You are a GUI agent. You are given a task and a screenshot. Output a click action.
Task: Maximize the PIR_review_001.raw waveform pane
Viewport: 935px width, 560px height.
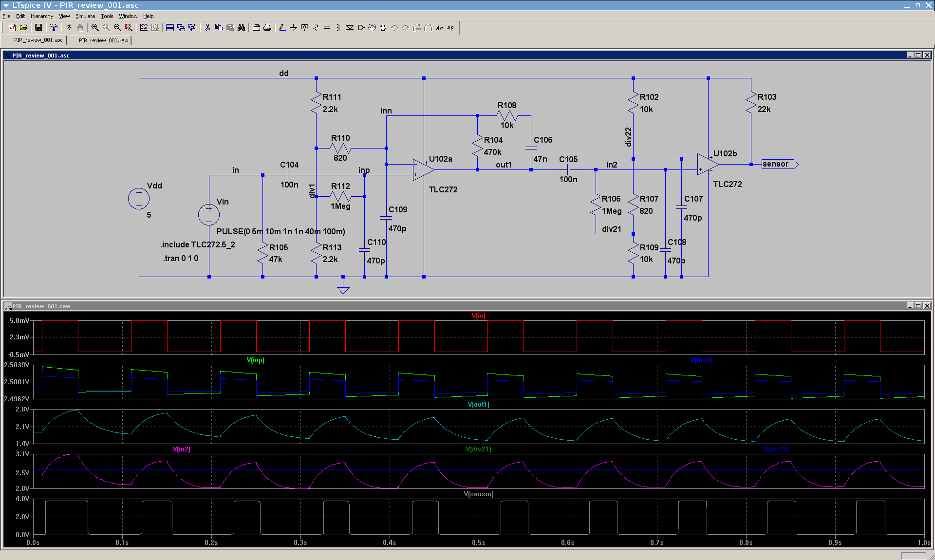[x=918, y=306]
